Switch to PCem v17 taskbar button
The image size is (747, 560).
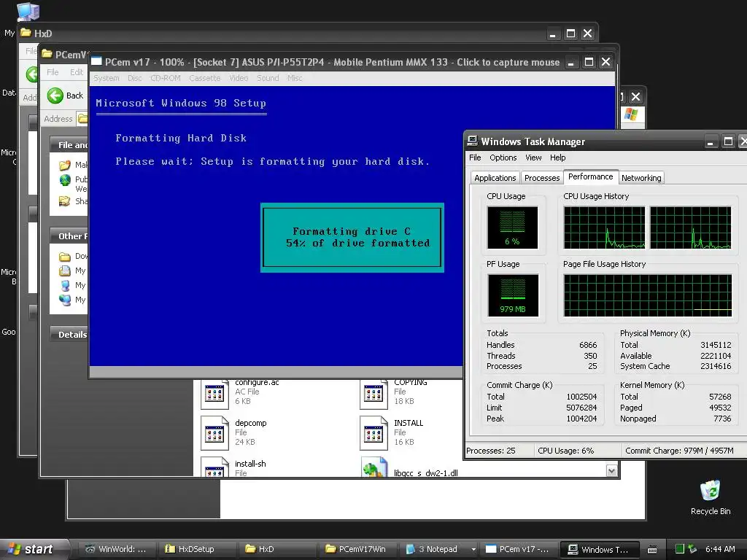[x=517, y=549]
